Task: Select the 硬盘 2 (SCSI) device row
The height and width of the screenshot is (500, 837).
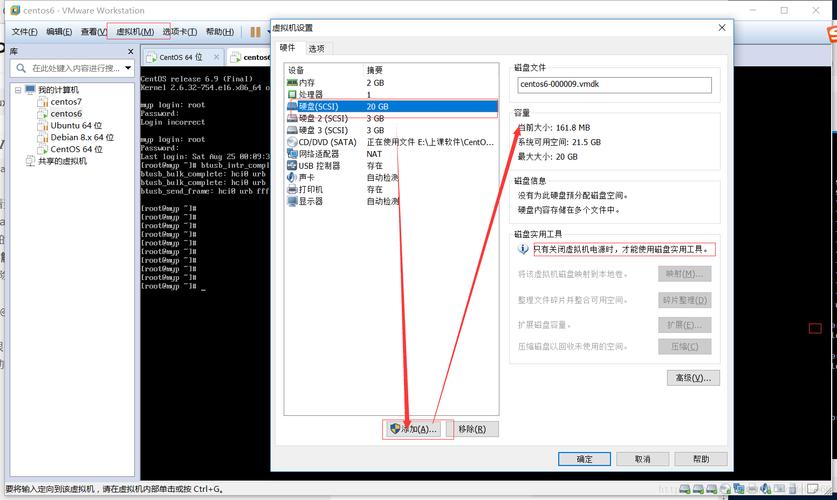Action: [x=391, y=118]
